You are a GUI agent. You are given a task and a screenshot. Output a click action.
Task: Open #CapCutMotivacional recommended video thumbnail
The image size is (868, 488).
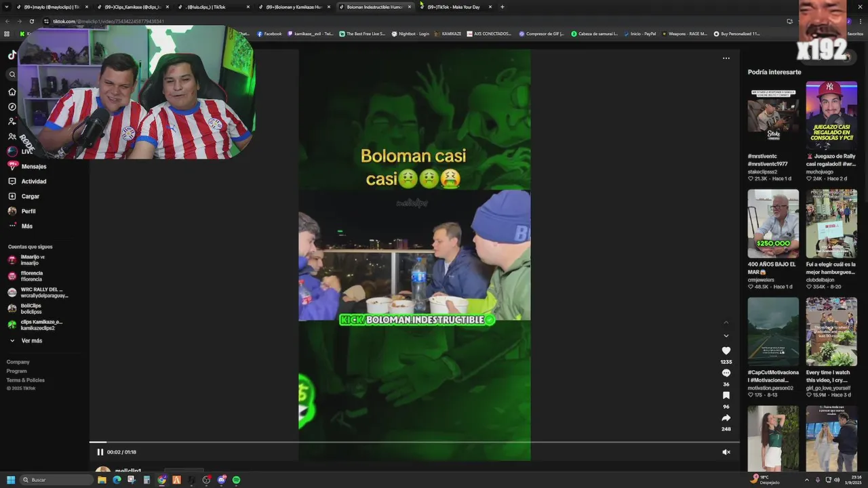tap(773, 331)
